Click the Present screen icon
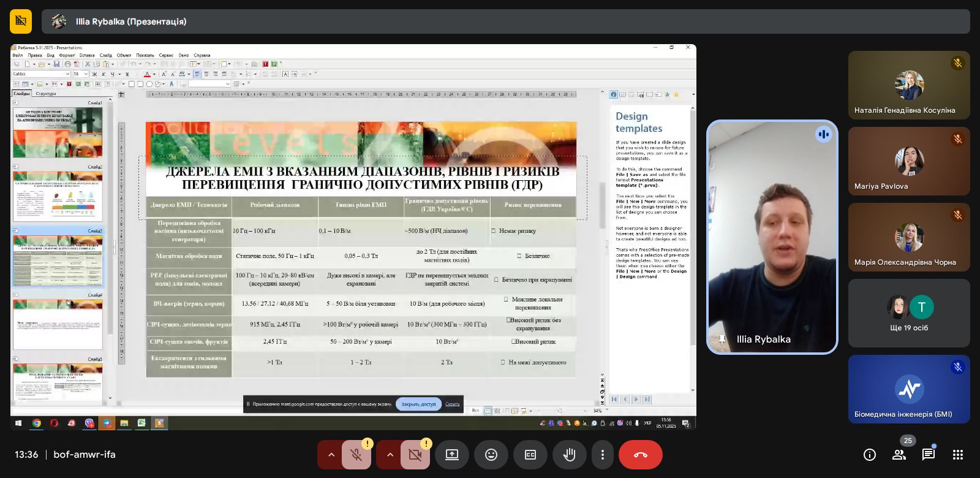980x478 pixels. tap(452, 455)
